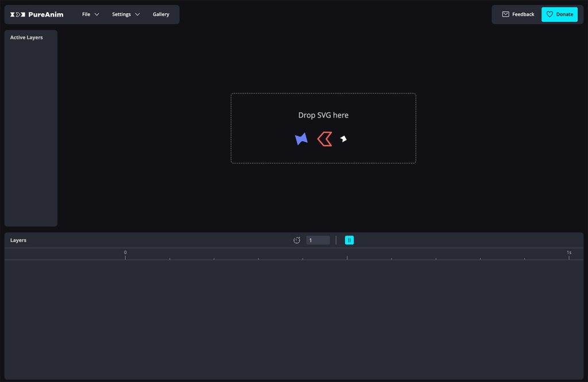Screen dimensions: 588x382
Task: Select the red chevron sample SVG
Action: pyautogui.click(x=325, y=139)
